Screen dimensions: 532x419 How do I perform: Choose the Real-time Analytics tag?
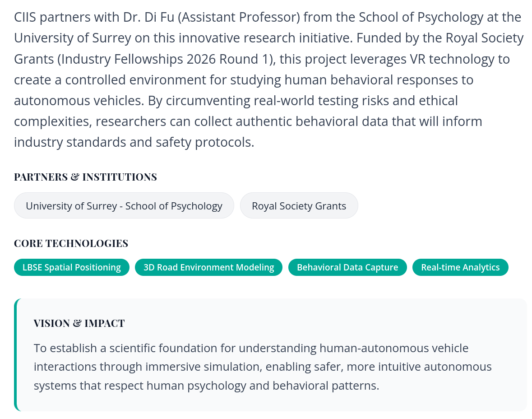[x=460, y=267]
